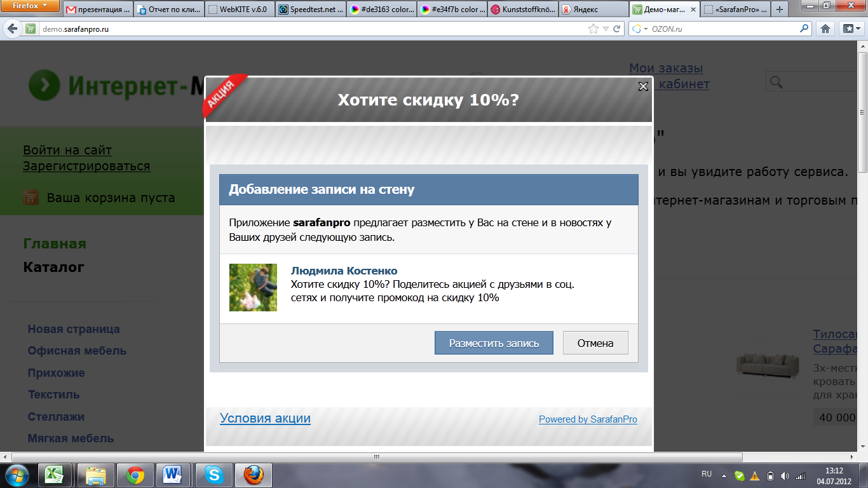Switch to the '#e34f7b color' tab
The width and height of the screenshot is (868, 488).
click(452, 10)
